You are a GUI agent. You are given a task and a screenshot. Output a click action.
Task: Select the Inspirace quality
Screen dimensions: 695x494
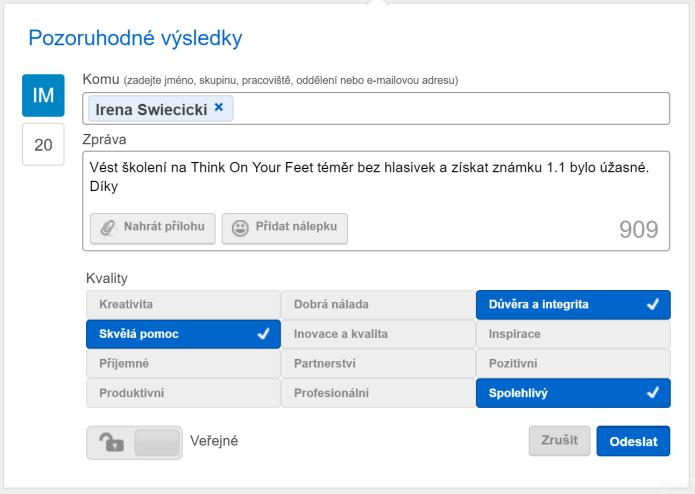click(x=573, y=334)
